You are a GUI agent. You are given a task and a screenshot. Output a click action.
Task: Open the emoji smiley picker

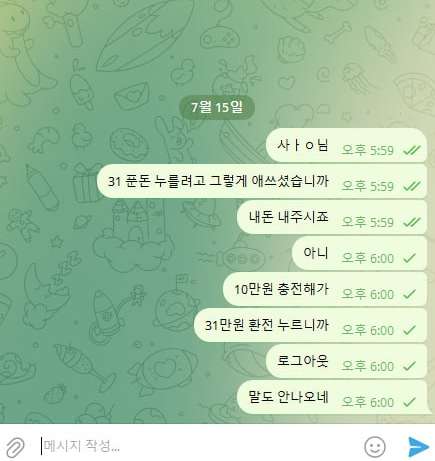[374, 447]
